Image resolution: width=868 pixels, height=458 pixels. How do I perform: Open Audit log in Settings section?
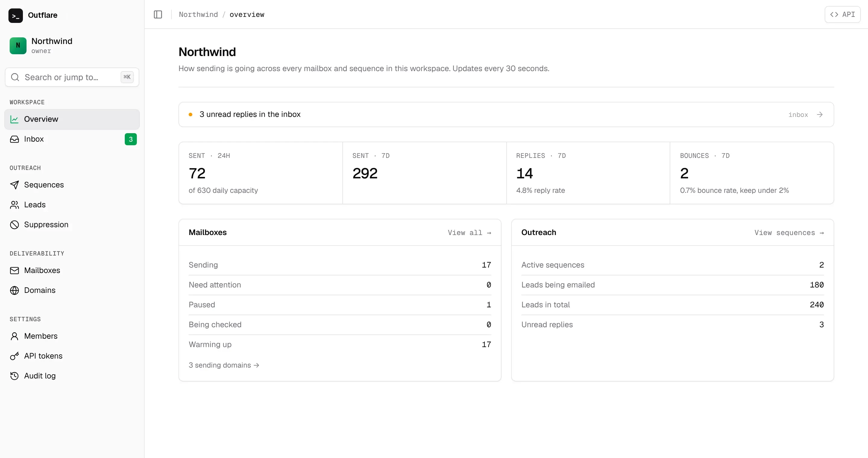(x=72, y=376)
